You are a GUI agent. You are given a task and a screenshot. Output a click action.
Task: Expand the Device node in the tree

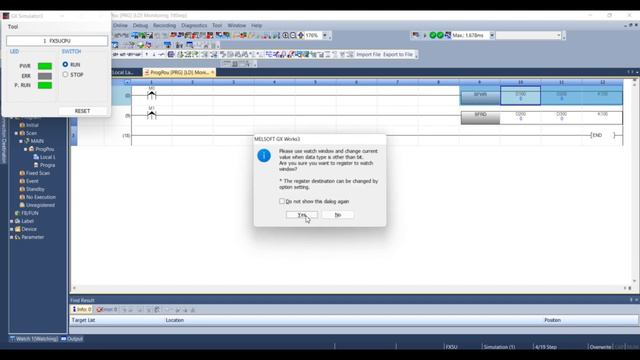coord(11,229)
